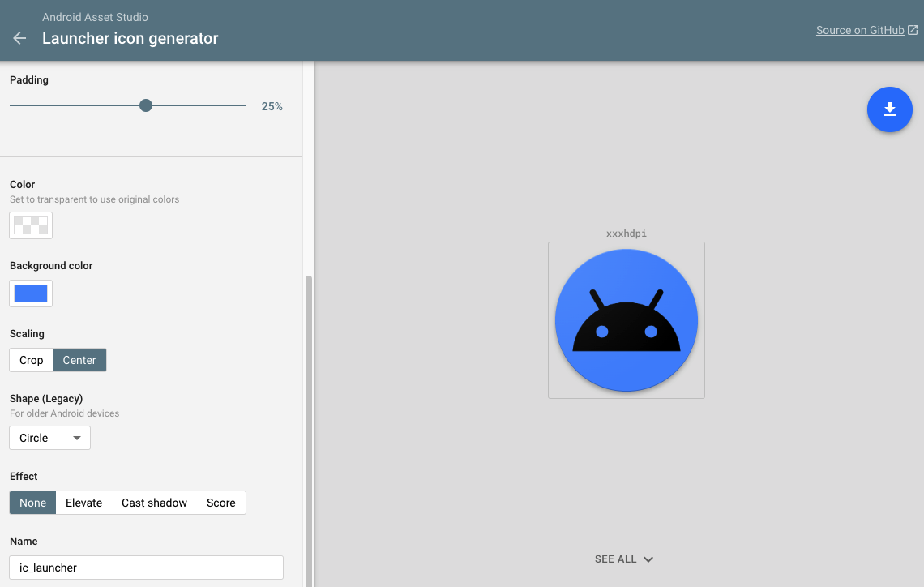The width and height of the screenshot is (924, 587).
Task: Click the 25% padding value
Action: pos(272,107)
